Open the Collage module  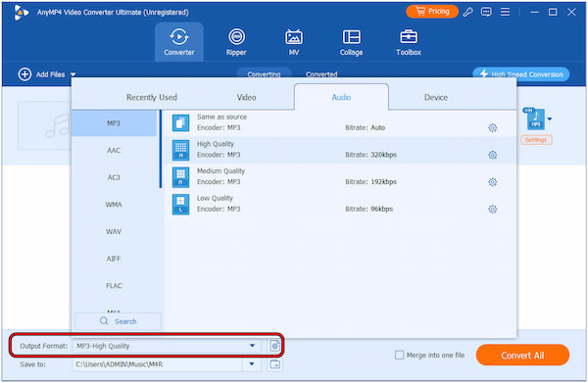[x=351, y=42]
